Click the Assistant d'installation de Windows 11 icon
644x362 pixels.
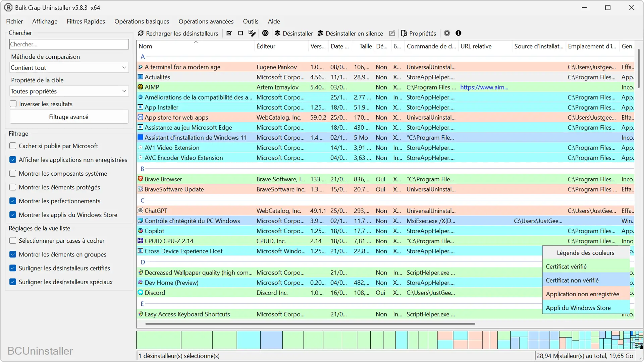pos(141,137)
